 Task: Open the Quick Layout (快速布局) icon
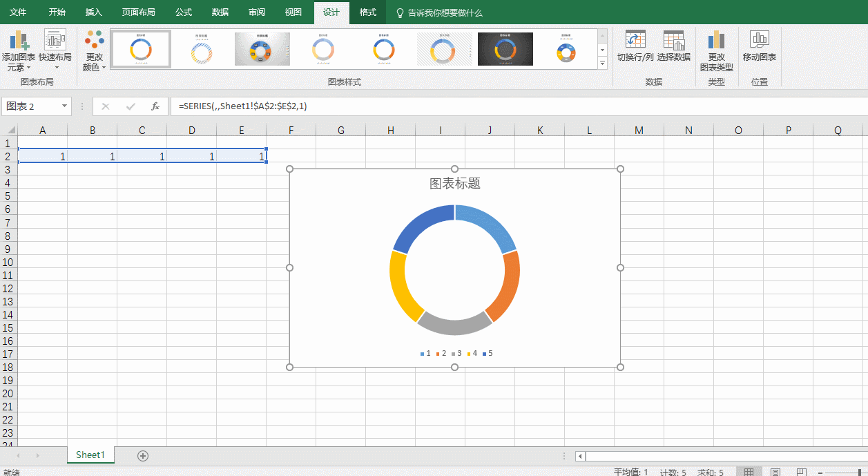click(55, 41)
